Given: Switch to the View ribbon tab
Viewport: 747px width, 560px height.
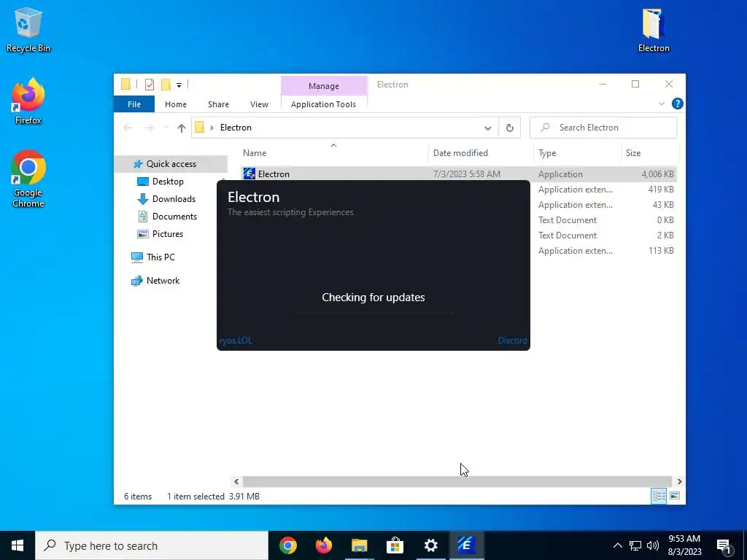Looking at the screenshot, I should 259,104.
